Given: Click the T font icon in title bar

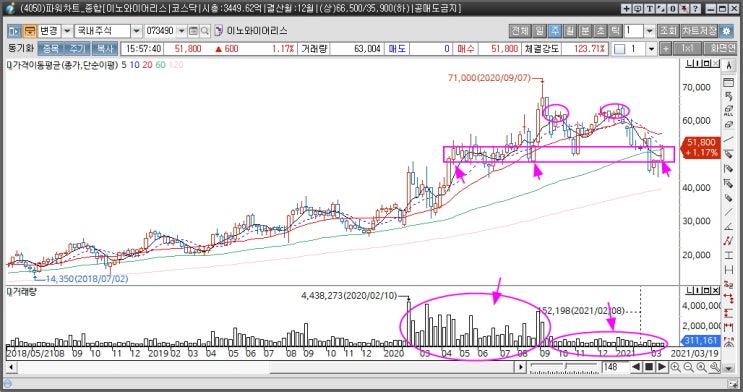Looking at the screenshot, I should pos(649,9).
